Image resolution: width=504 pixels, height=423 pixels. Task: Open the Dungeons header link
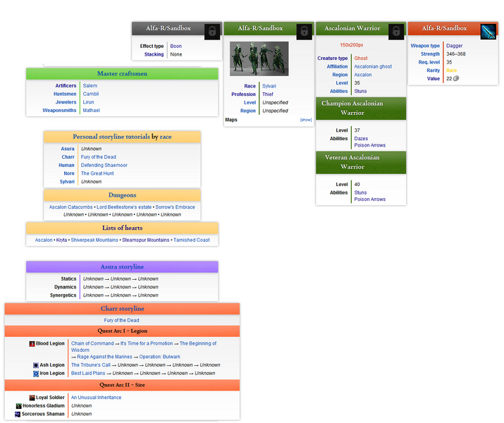coord(122,195)
